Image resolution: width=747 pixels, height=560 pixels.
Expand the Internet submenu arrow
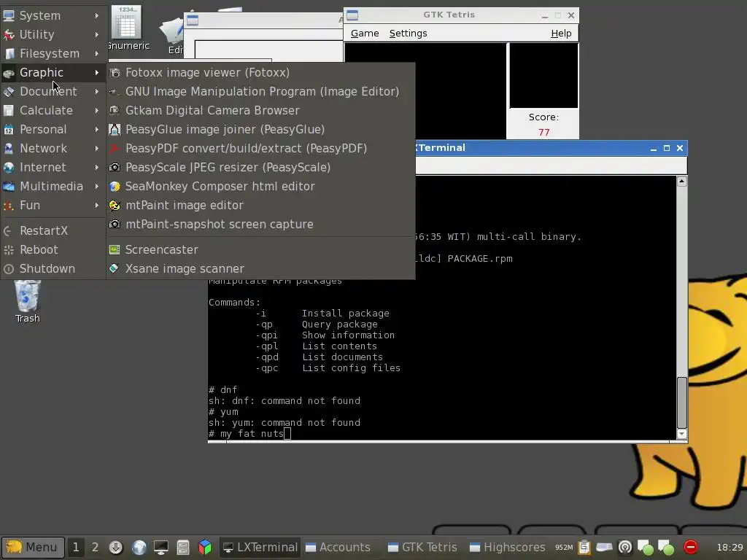point(97,168)
